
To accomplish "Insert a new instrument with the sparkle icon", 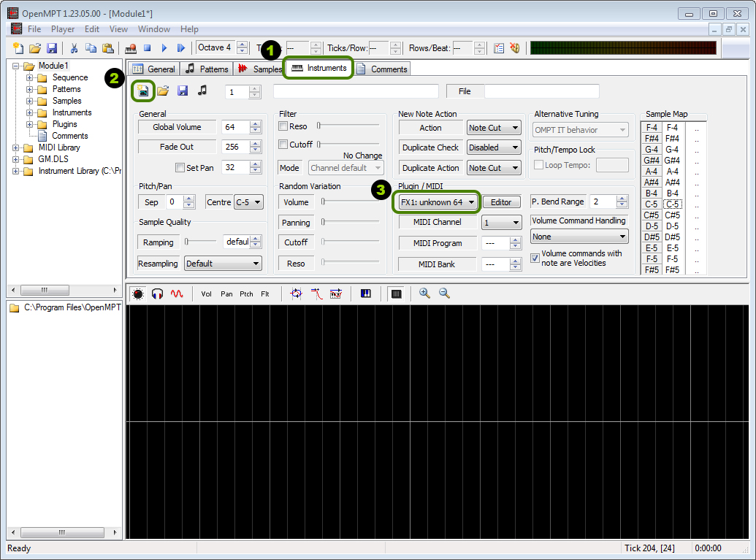I will pos(143,91).
